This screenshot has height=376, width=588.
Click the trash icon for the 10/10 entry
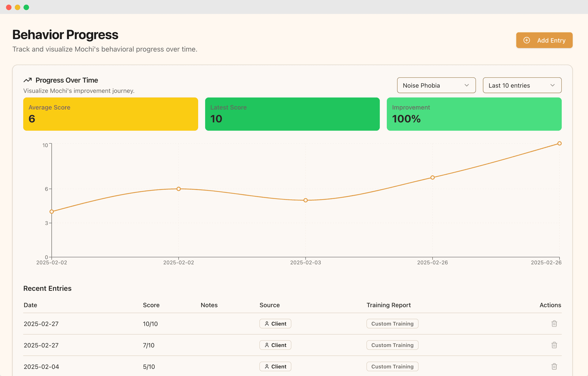tap(554, 323)
